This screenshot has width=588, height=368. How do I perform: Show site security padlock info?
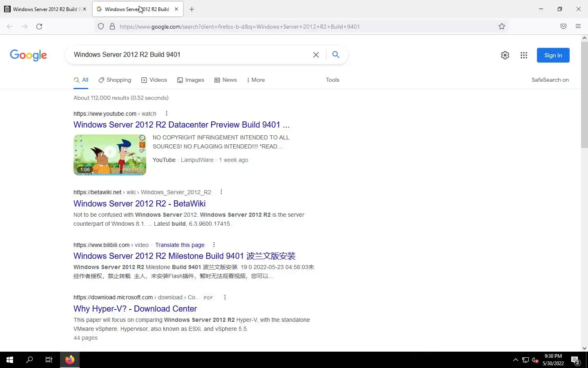[112, 27]
